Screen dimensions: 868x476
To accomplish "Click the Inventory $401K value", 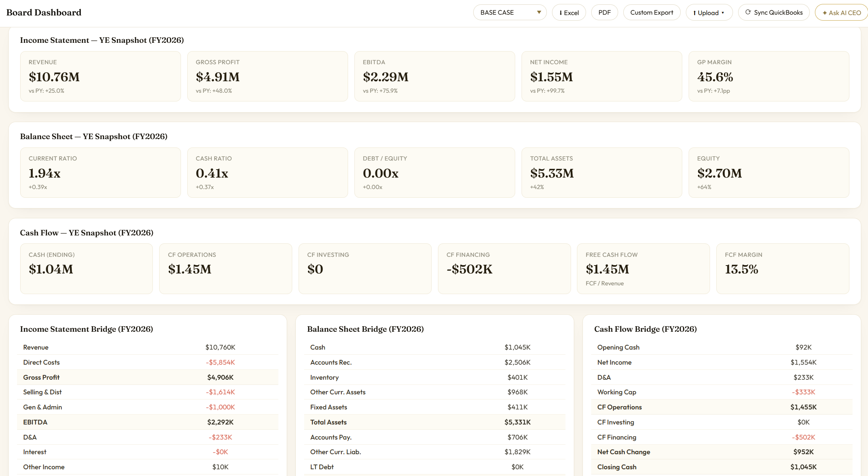I will coord(517,377).
